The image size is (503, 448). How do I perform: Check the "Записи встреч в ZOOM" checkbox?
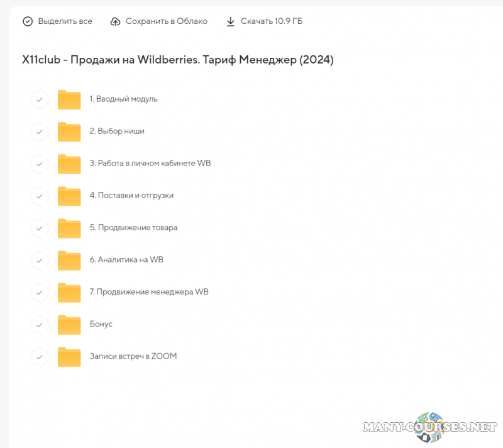click(39, 357)
